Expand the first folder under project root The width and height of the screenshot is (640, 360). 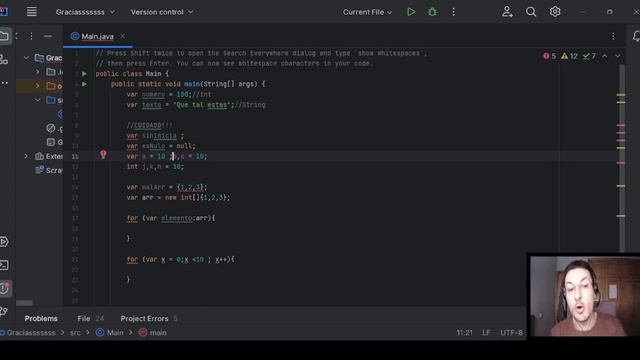click(38, 72)
